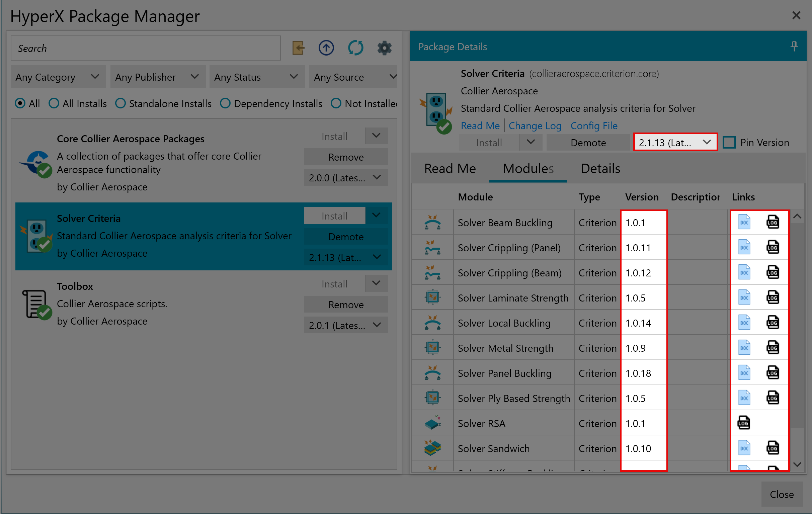Open DOC link for Solver Ply Based Strength
Viewport: 812px width, 514px height.
(x=744, y=398)
